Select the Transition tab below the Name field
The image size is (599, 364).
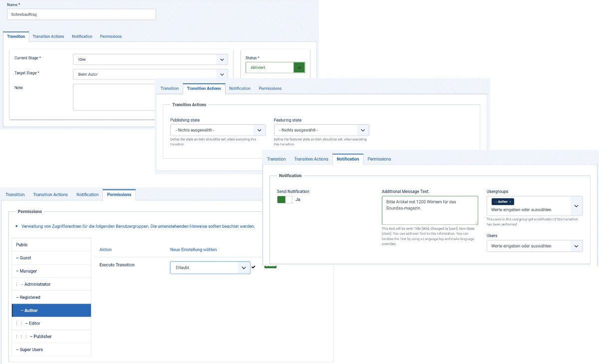click(x=16, y=36)
